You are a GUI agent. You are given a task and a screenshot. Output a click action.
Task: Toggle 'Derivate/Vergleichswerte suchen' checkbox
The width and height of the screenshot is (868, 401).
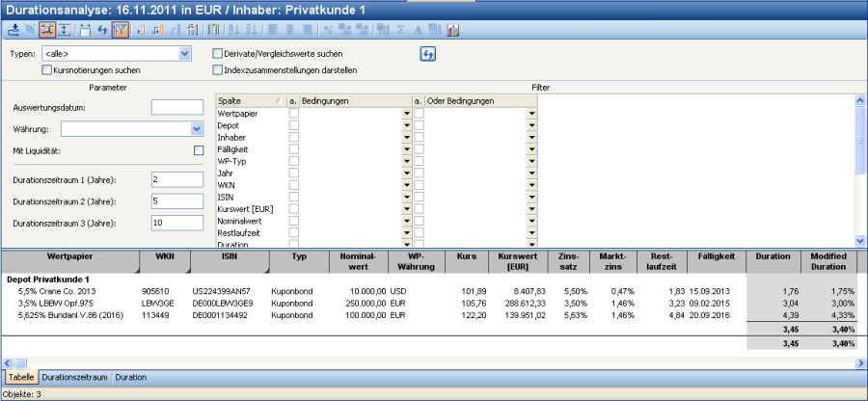point(217,54)
